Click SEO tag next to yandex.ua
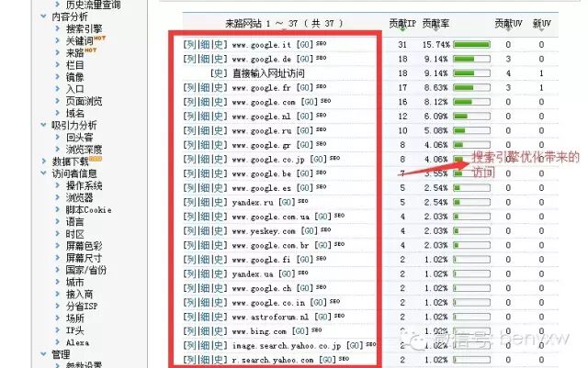The image size is (588, 368). coord(303,273)
